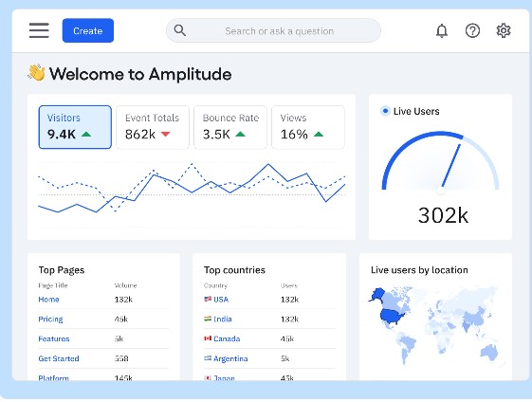532x402 pixels.
Task: Click the waving hand emoji
Action: click(x=37, y=73)
